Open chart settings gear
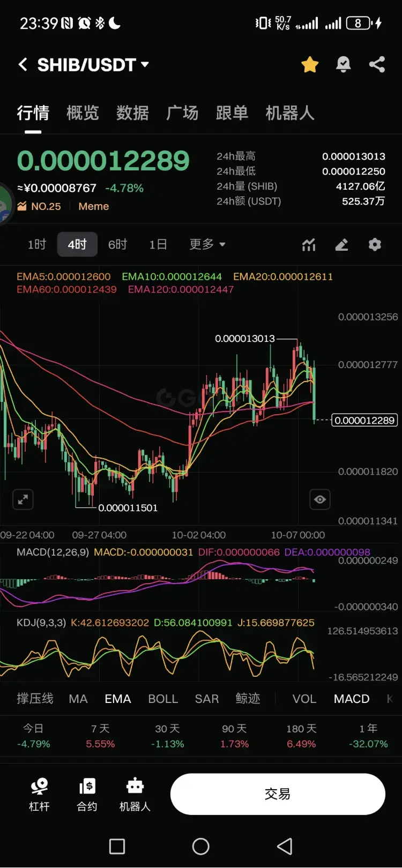402x868 pixels. [375, 245]
